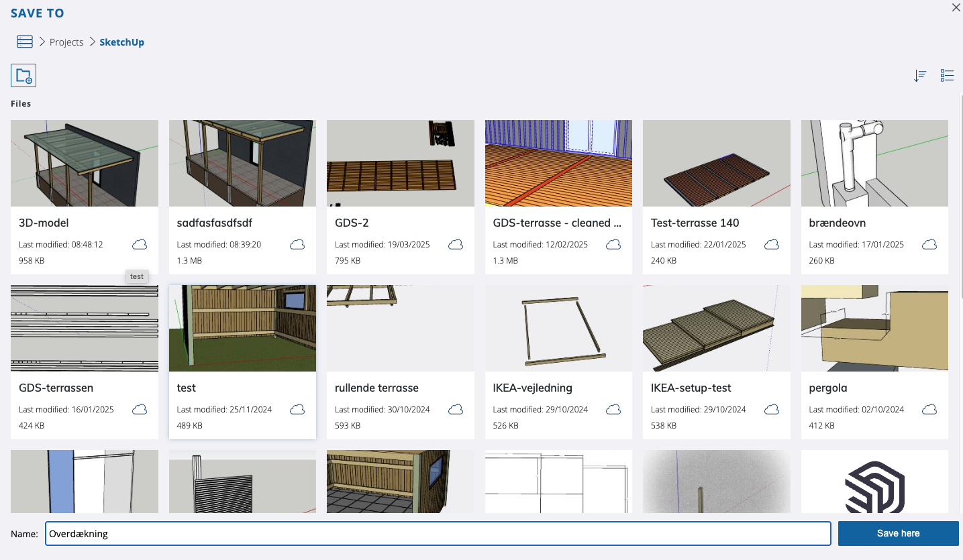The width and height of the screenshot is (963, 560).
Task: Close the Save To dialog
Action: [x=956, y=7]
